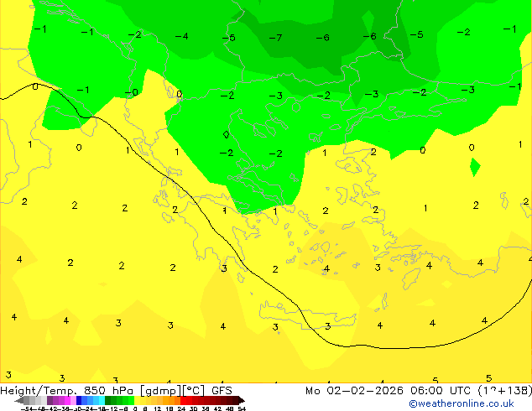Image resolution: width=532 pixels, height=411 pixels.
Task: Click the '54' label at legend's right end
Action: (242, 408)
